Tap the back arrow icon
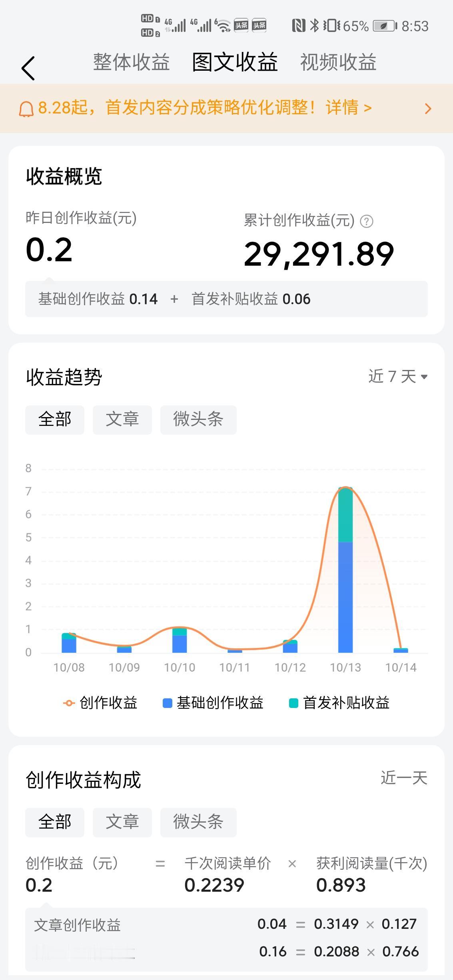 point(28,68)
